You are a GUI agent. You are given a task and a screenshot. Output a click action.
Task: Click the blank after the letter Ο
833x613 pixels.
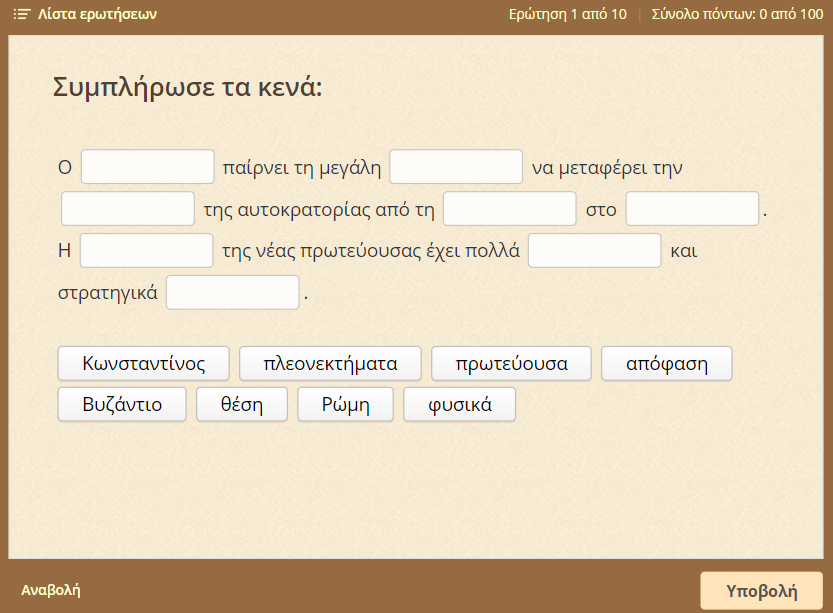click(148, 167)
